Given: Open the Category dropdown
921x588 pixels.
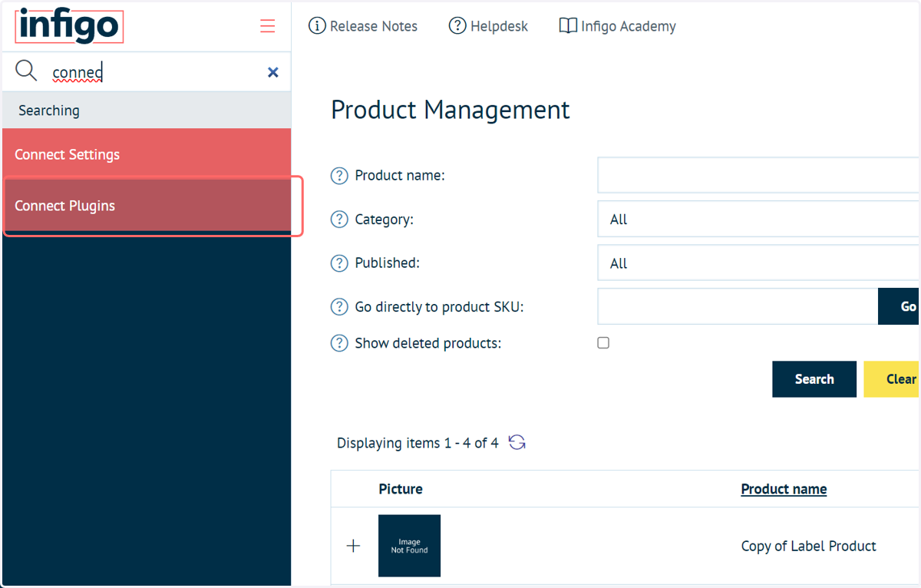Looking at the screenshot, I should click(758, 220).
